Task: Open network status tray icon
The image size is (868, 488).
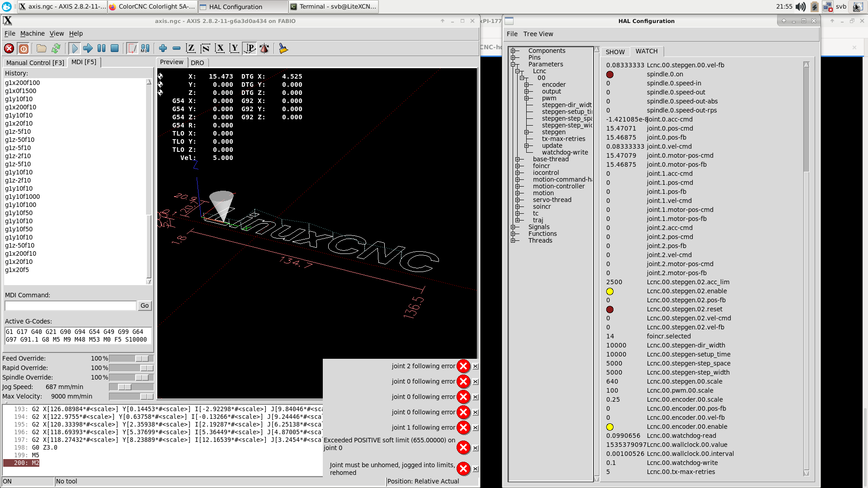Action: coord(827,7)
